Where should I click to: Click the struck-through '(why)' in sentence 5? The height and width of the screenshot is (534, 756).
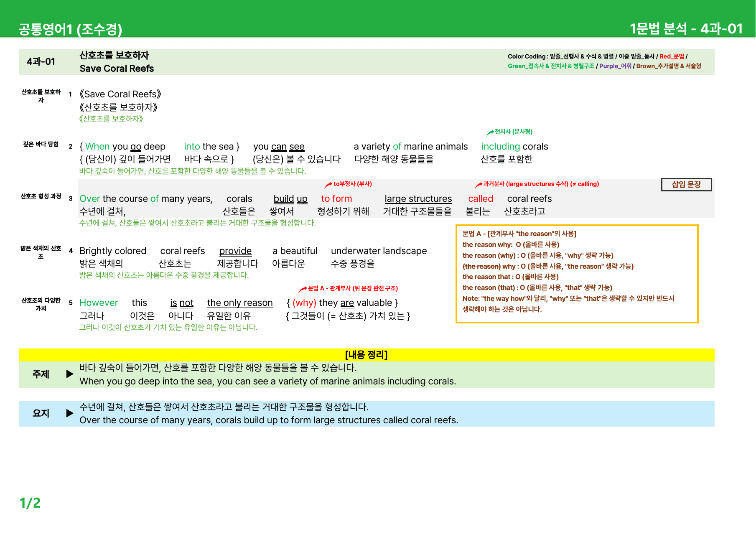tap(304, 303)
